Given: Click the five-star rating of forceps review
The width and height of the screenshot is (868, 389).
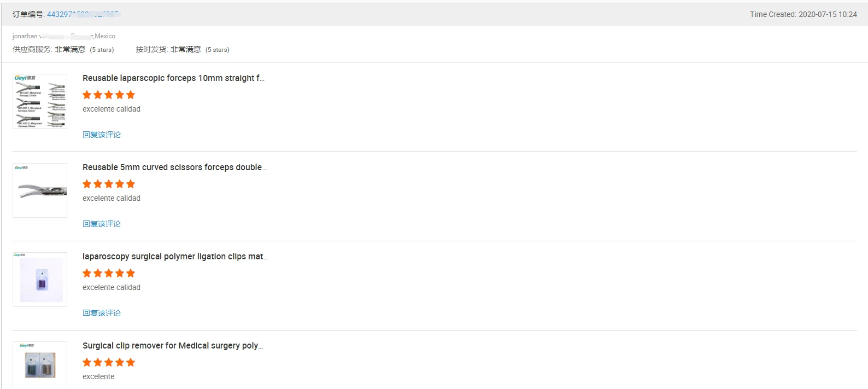Looking at the screenshot, I should pyautogui.click(x=109, y=95).
